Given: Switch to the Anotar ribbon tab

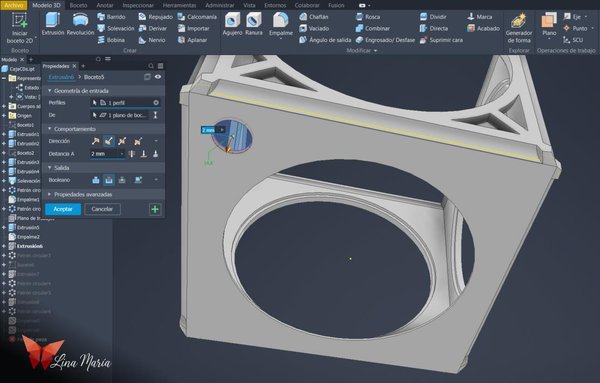Looking at the screenshot, I should click(x=104, y=5).
